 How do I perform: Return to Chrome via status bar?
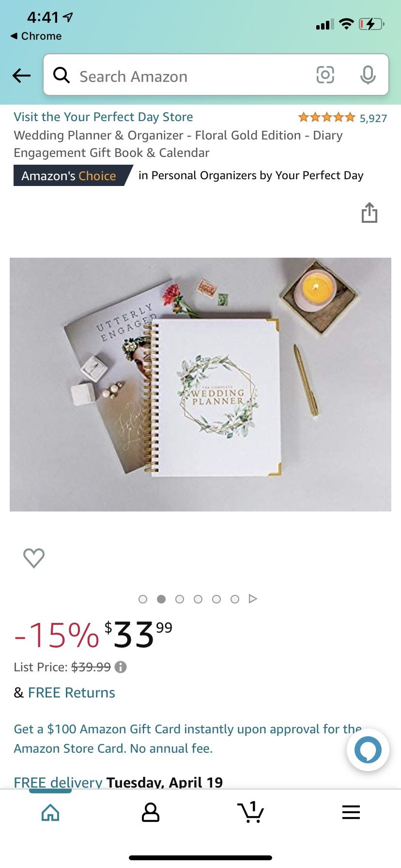tap(36, 36)
